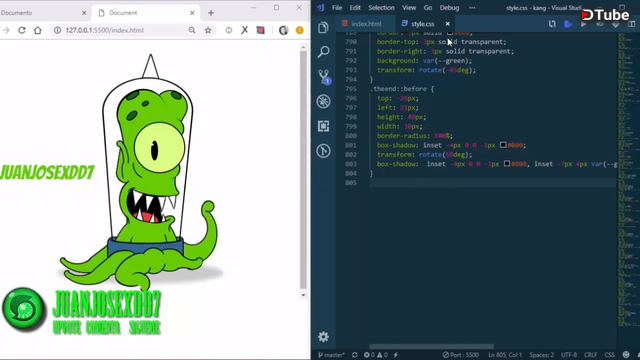Close the style.css editor tab
640x360 pixels.
pyautogui.click(x=448, y=24)
